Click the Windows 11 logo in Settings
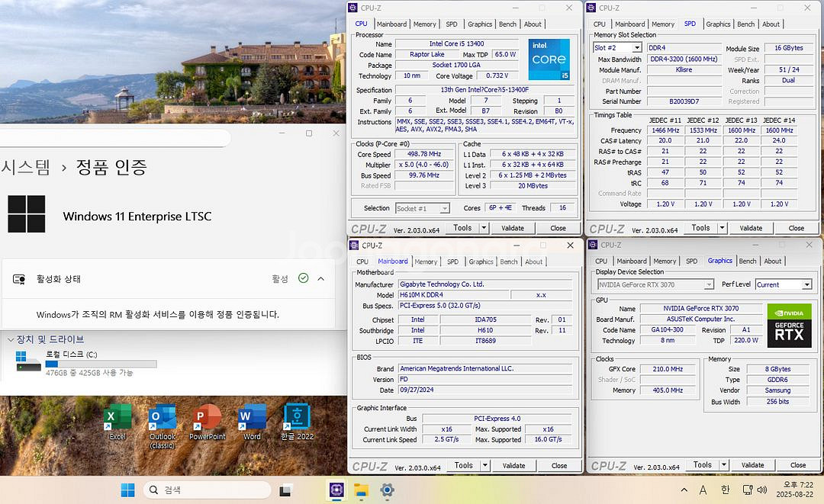Viewport: 824px width, 504px height. 26,214
